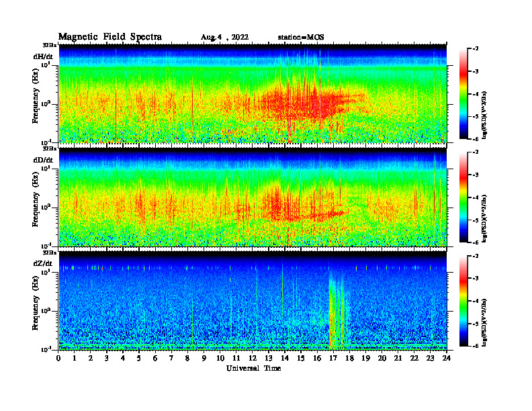The height and width of the screenshot is (411, 532).
Task: Click the "Universal Time" axis title
Action: point(253,368)
